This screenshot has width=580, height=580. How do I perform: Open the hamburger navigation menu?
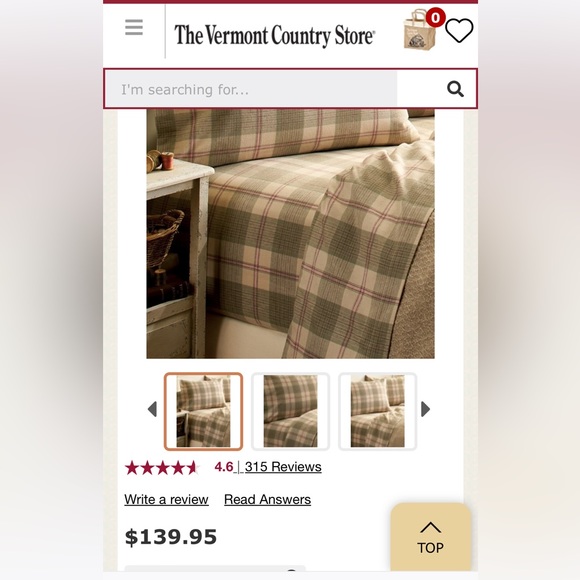(x=134, y=27)
